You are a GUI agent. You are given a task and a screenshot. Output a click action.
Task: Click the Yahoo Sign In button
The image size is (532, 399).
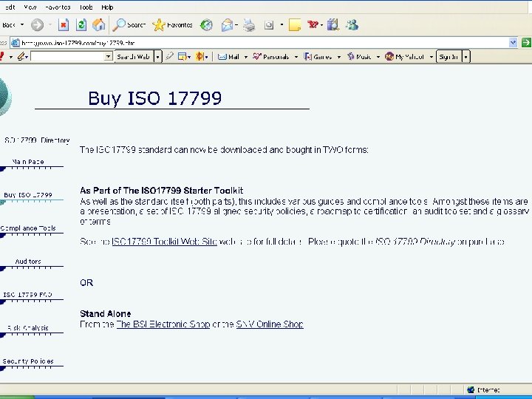(x=449, y=57)
